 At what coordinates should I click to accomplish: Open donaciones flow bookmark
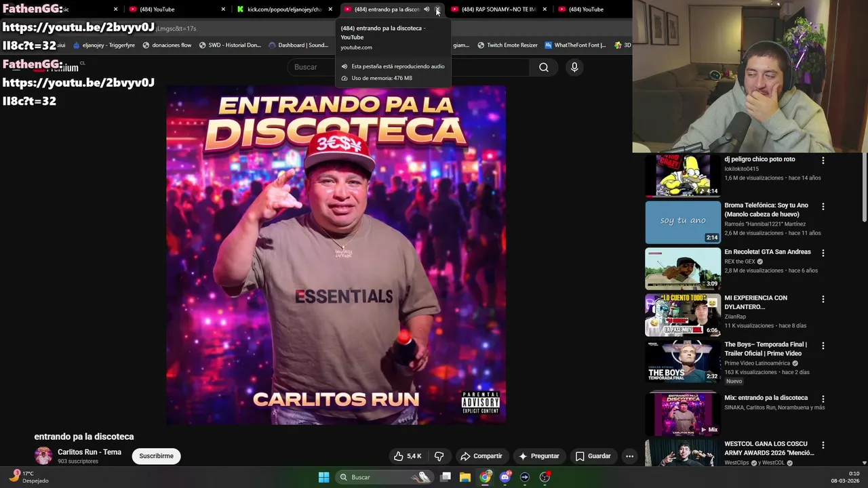167,45
